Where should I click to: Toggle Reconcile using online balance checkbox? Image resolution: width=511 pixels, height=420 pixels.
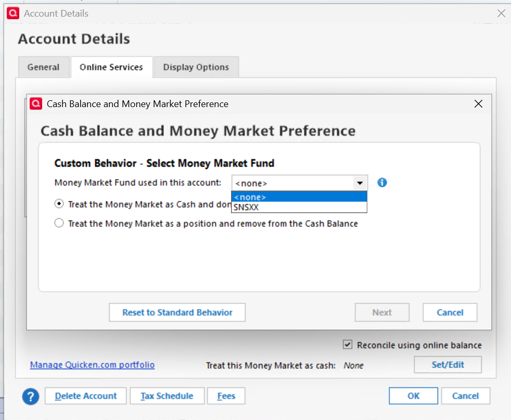pyautogui.click(x=348, y=345)
